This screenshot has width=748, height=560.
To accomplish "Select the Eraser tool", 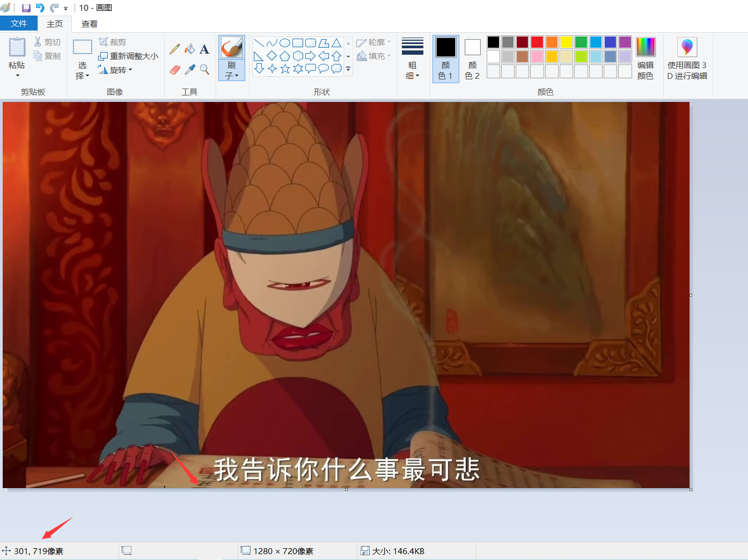I will pyautogui.click(x=174, y=70).
